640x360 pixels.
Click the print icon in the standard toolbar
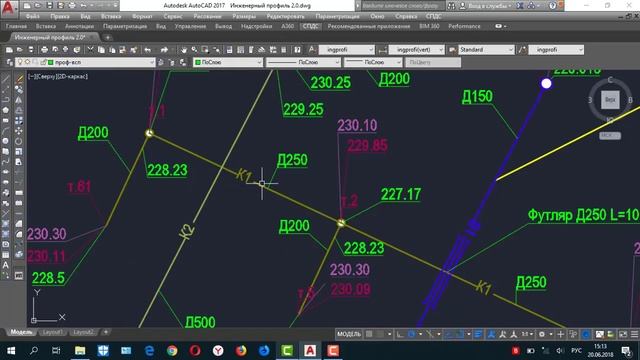[x=44, y=50]
